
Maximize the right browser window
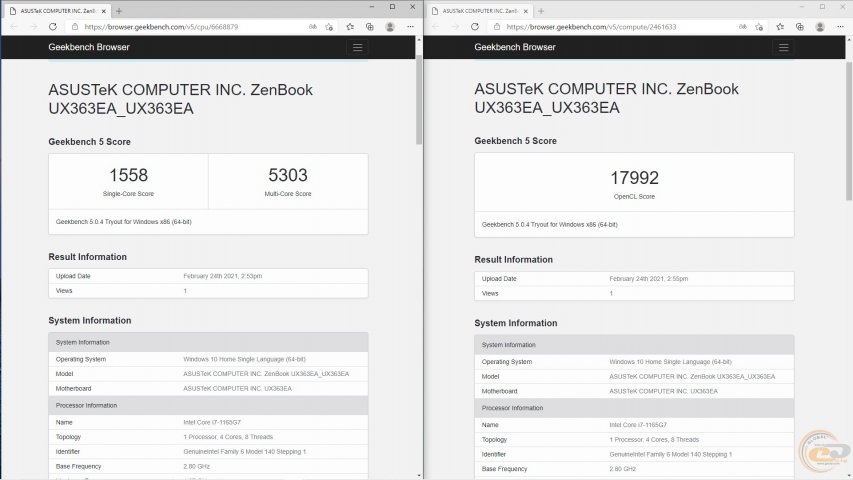[823, 7]
